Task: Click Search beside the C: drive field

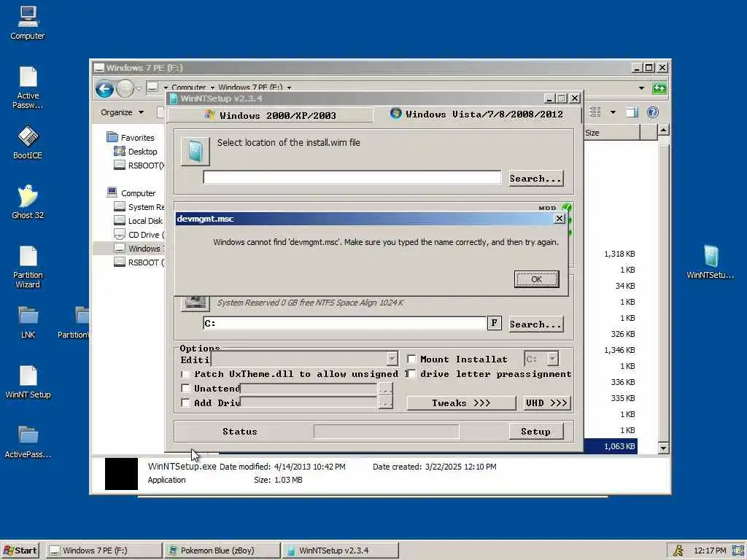Action: coord(535,324)
